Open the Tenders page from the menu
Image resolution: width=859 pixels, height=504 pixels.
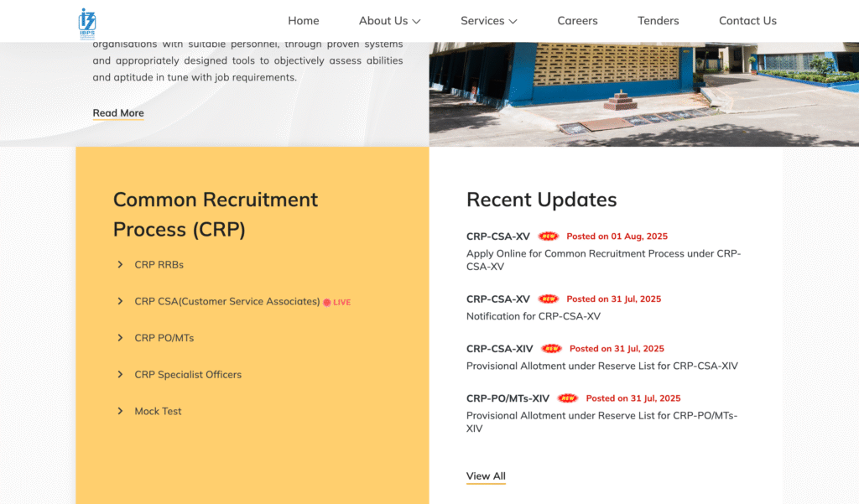658,20
